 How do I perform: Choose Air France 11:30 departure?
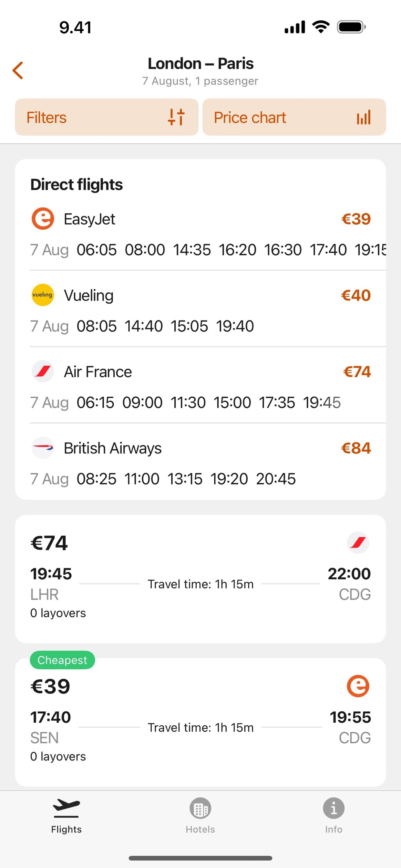(x=188, y=403)
